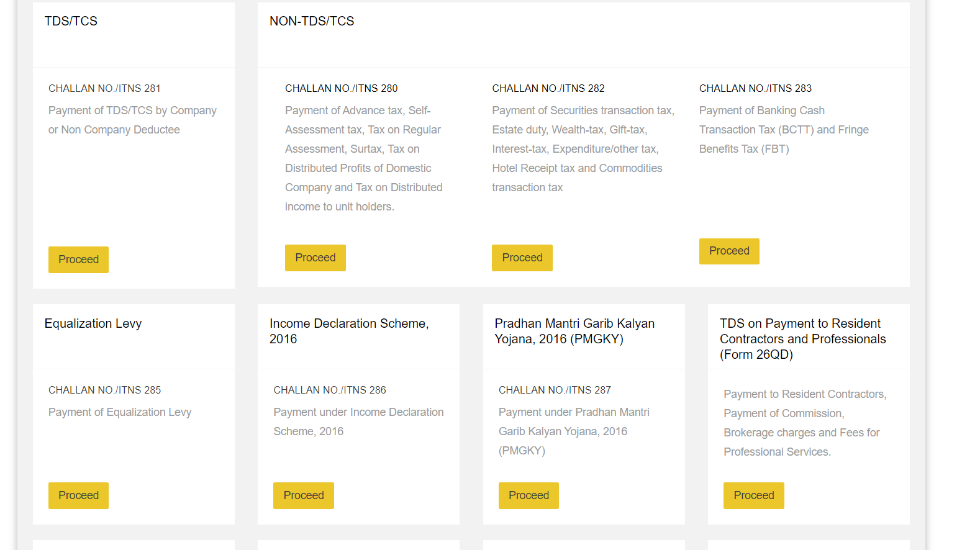980x550 pixels.
Task: Click the CHALLAN NO./ITNS 282 label
Action: pyautogui.click(x=548, y=88)
